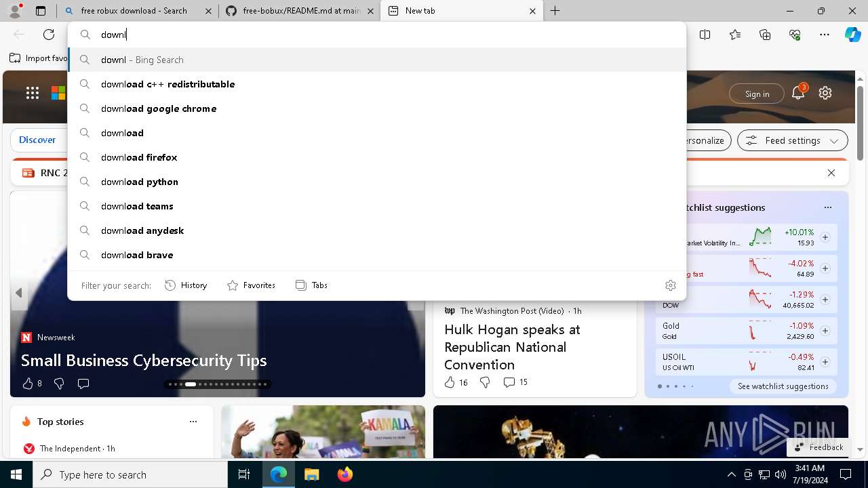Dismiss the RNC banner with X
Screen dimensions: 868x488
831,173
